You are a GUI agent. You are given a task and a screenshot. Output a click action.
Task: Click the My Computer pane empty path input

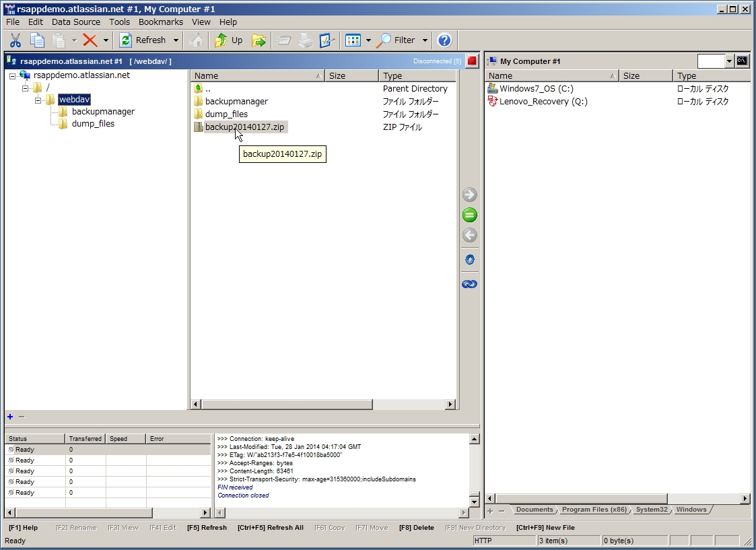(711, 61)
